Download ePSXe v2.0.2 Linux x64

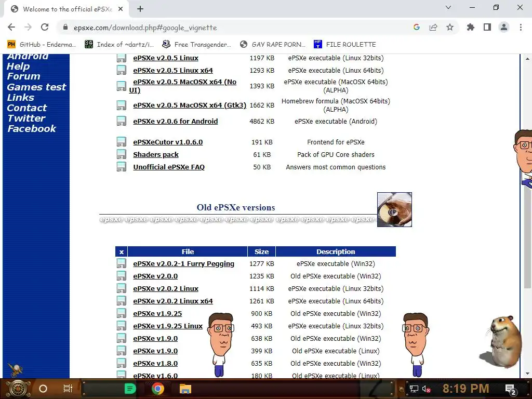point(172,301)
